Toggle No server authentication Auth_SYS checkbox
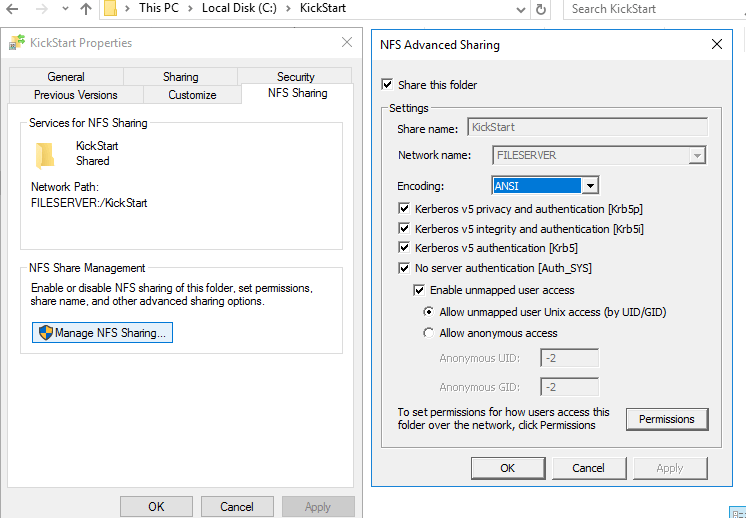746x518 pixels. pos(404,268)
